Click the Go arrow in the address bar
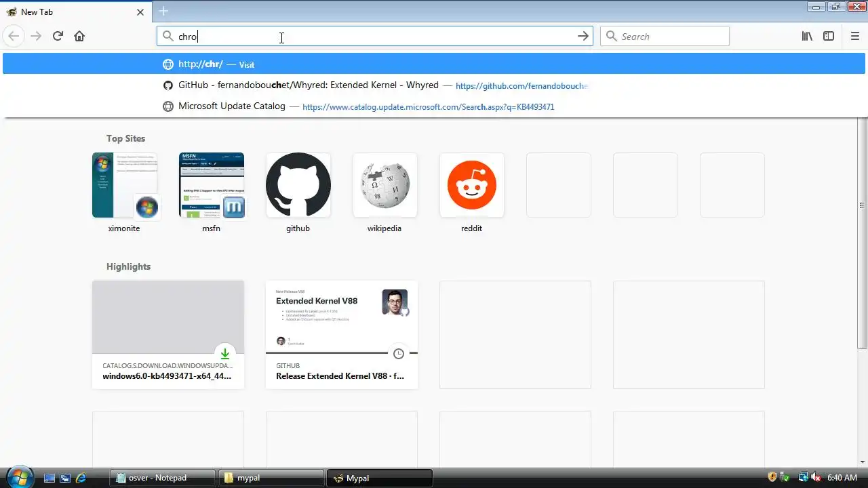 tap(583, 36)
